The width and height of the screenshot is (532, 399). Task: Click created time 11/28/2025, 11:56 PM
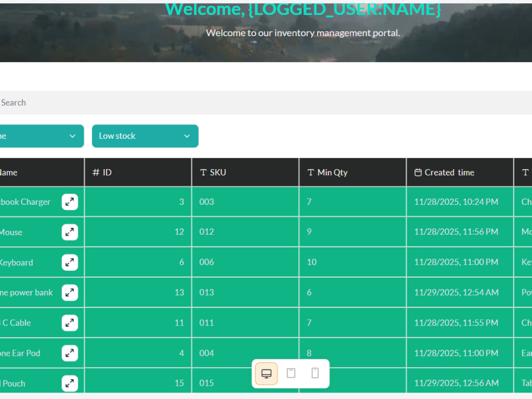[460, 232]
